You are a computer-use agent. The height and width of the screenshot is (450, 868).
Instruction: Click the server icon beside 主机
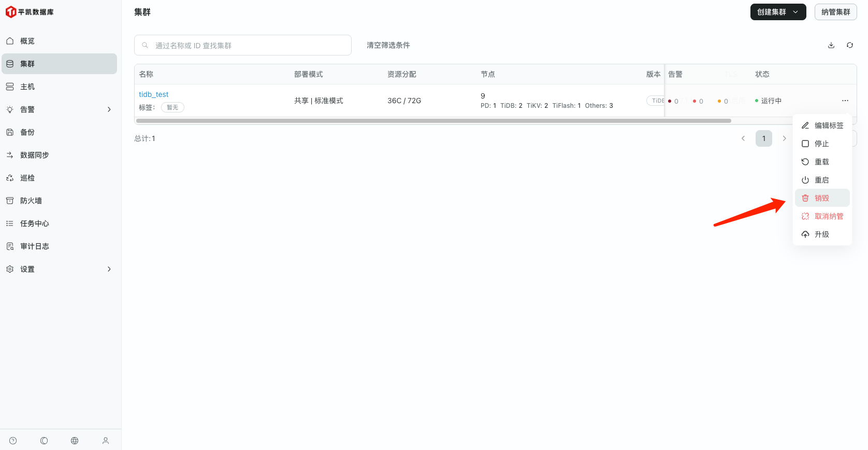point(10,87)
